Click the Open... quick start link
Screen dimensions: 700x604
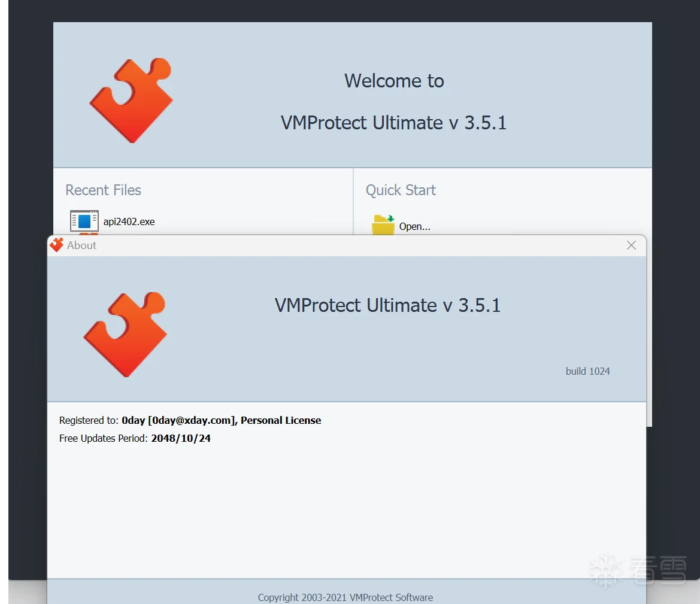[414, 226]
